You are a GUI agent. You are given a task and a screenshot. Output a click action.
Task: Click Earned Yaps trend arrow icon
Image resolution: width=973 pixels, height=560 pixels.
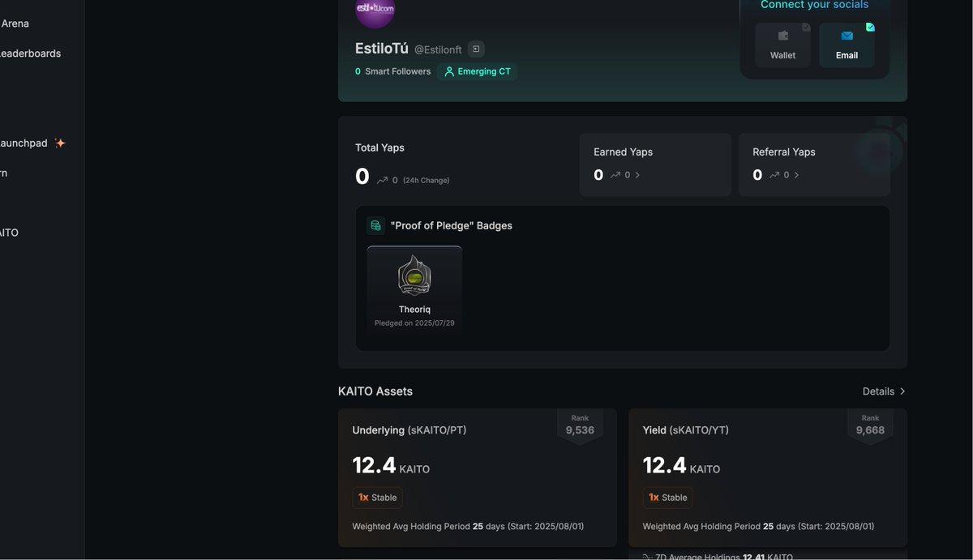click(x=615, y=175)
